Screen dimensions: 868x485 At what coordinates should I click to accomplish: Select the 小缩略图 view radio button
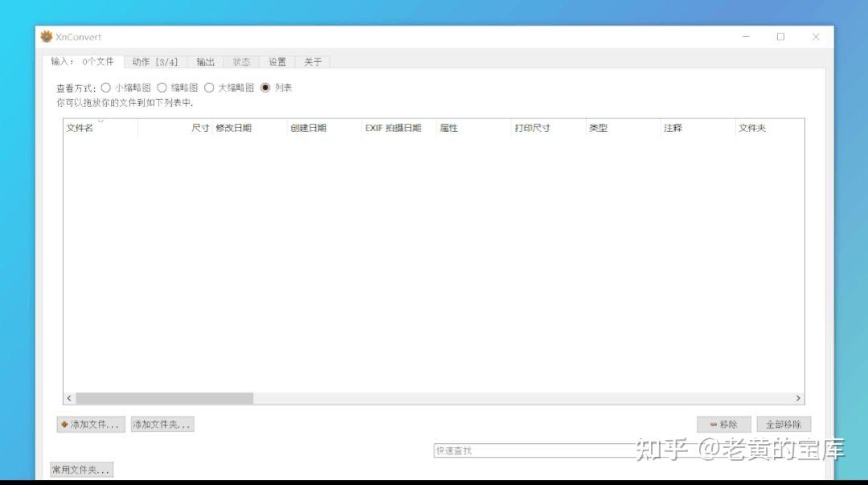[x=106, y=88]
